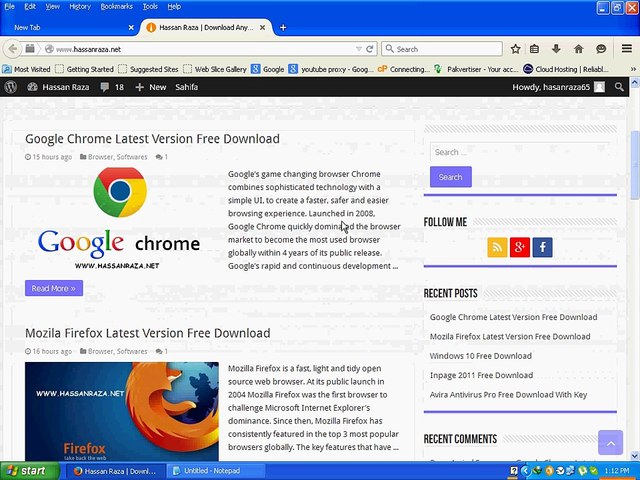Open the View menu
The width and height of the screenshot is (640, 480).
click(52, 7)
